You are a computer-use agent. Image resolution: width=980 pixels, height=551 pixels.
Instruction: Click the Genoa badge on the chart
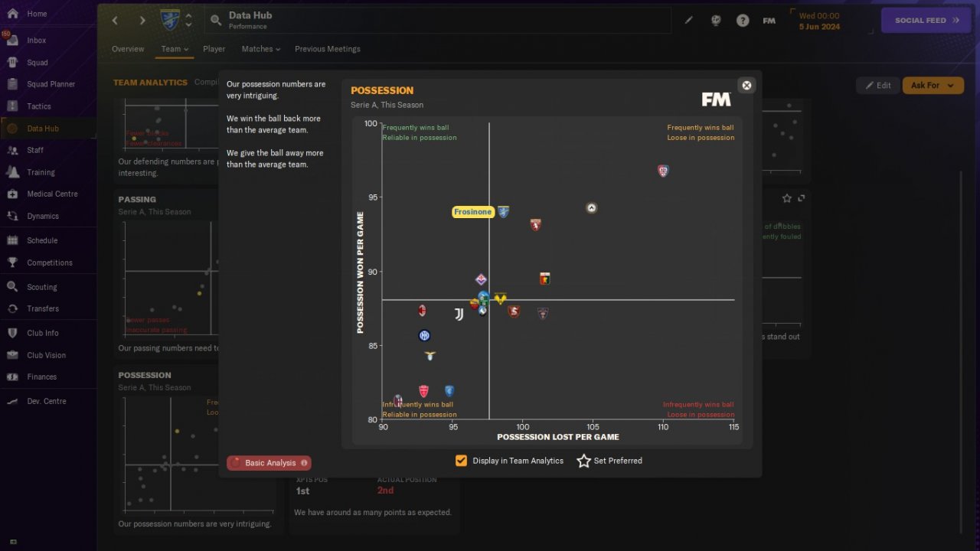coord(544,279)
